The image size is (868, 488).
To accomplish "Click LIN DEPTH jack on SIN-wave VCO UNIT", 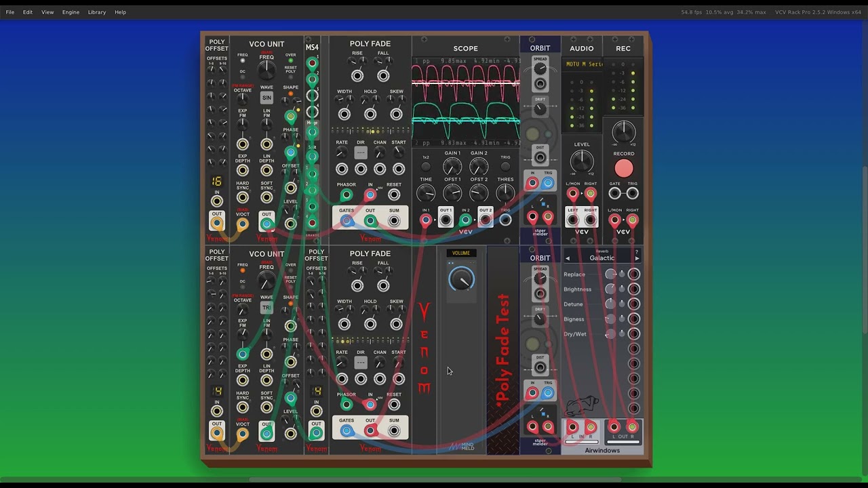I will point(267,170).
